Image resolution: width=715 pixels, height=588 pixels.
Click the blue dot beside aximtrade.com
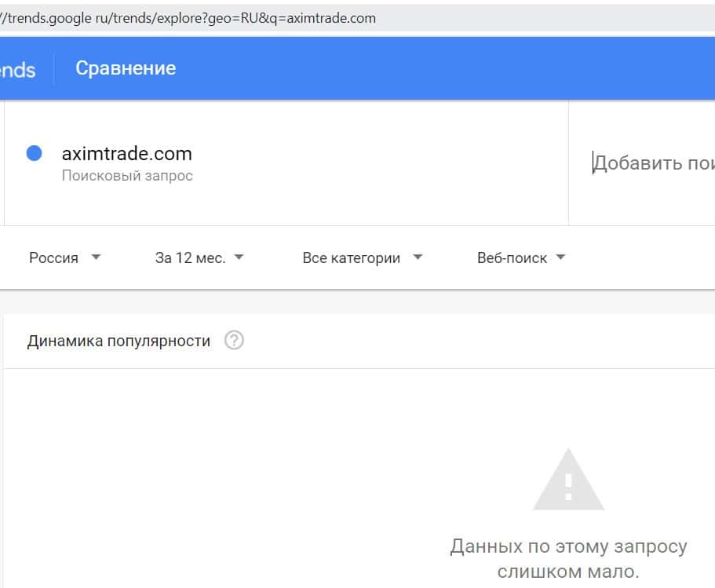point(34,153)
